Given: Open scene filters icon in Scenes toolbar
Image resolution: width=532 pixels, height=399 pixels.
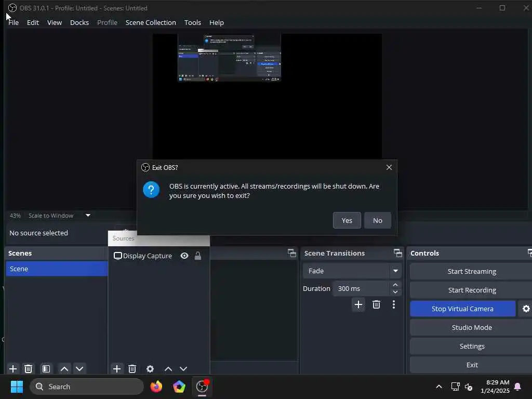Looking at the screenshot, I should (x=46, y=369).
